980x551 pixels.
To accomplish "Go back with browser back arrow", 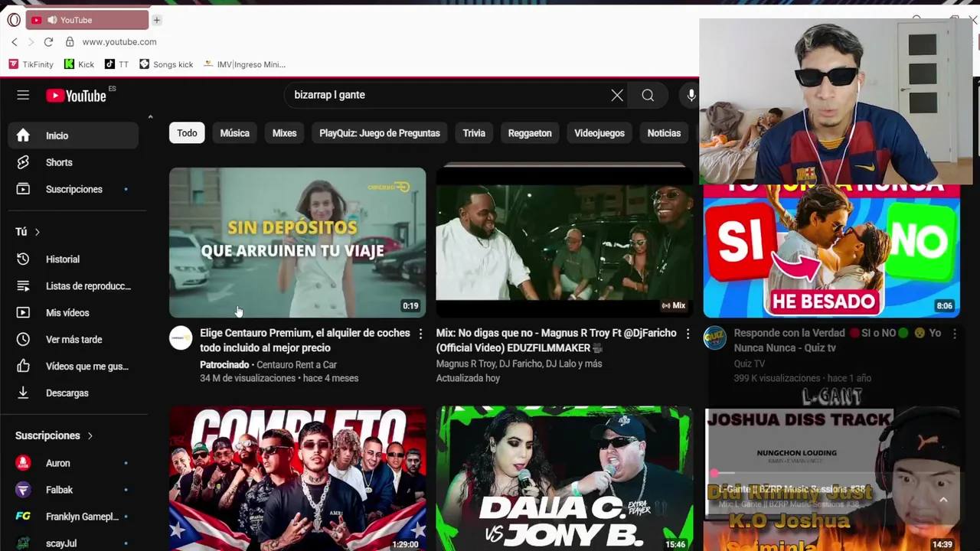I will pyautogui.click(x=14, y=42).
